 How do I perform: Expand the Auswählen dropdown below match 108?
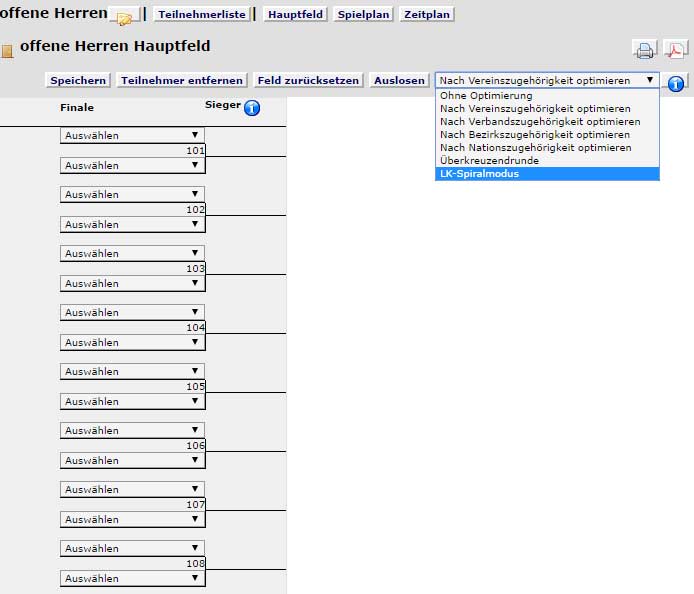(x=132, y=578)
